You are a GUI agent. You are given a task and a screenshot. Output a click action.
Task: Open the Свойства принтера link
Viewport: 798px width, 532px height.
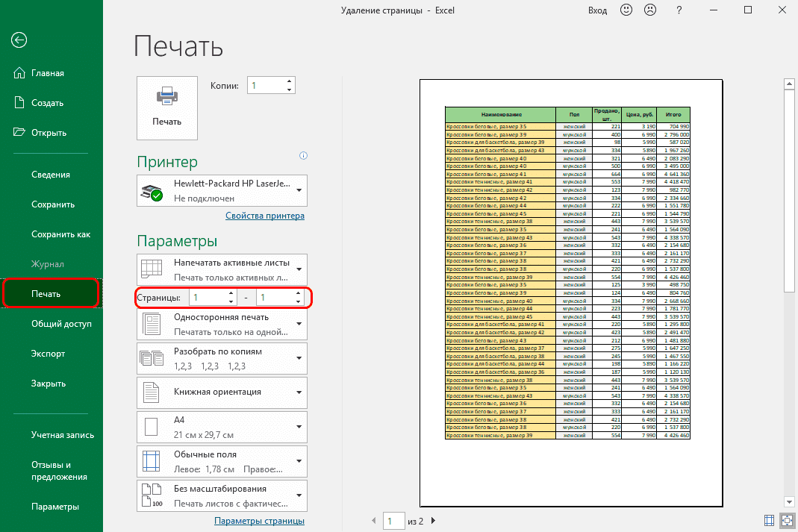tap(264, 216)
